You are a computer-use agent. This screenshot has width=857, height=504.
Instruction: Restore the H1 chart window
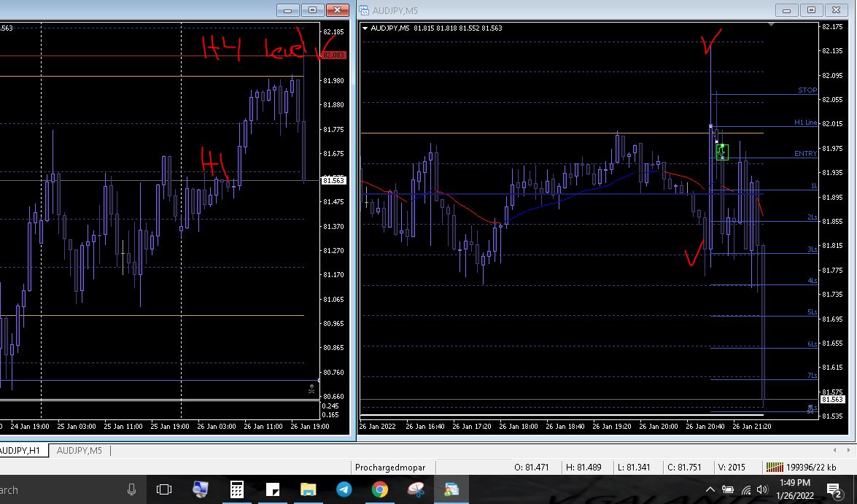click(x=312, y=9)
